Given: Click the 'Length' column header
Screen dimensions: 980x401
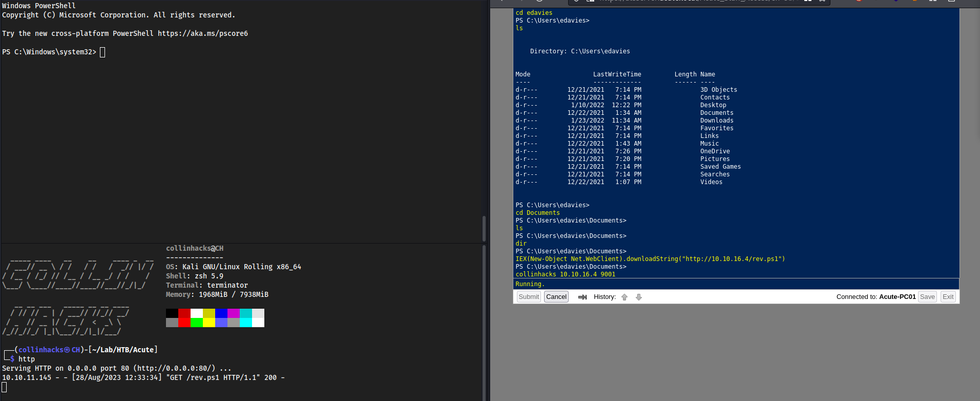Looking at the screenshot, I should click(x=685, y=74).
